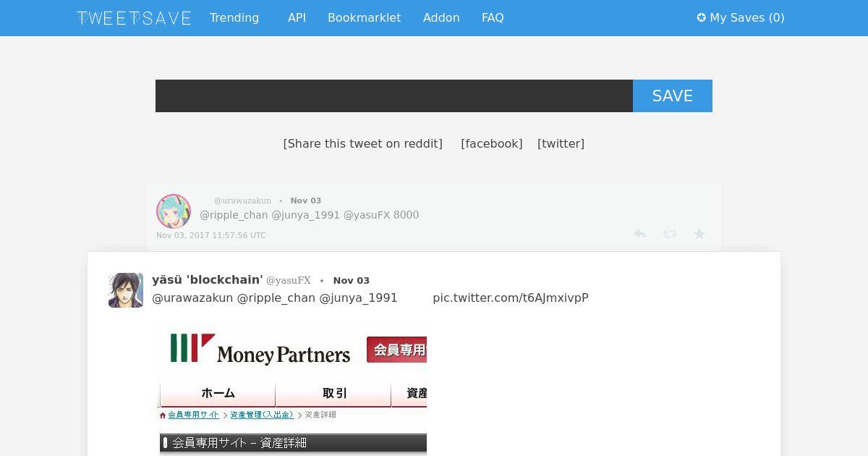Share the tweet via the facebook link

pyautogui.click(x=492, y=143)
